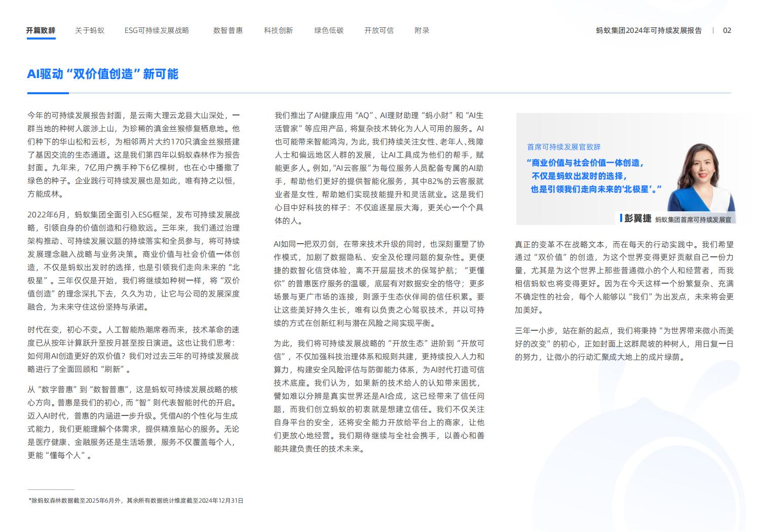Go to the 关于蚂蚁 section tab
This screenshot has width=758, height=532.
click(90, 30)
